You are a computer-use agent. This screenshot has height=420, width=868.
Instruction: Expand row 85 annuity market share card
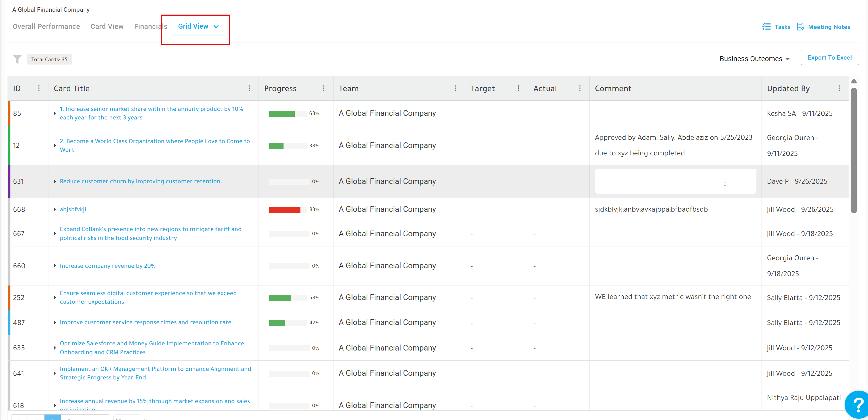click(x=55, y=113)
